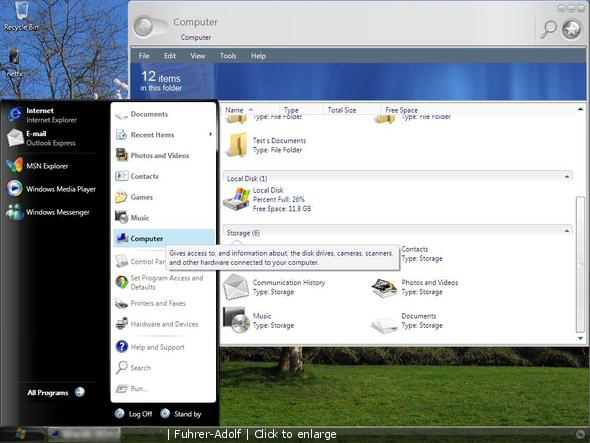Viewport: 590px width, 443px height.
Task: Open the File menu in Computer window
Action: [x=144, y=56]
